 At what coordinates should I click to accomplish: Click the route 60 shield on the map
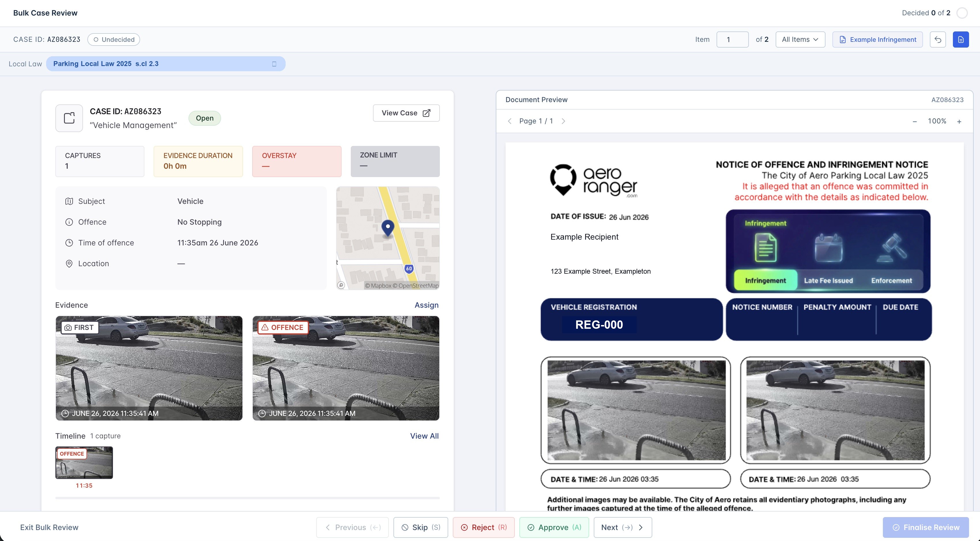pos(409,269)
